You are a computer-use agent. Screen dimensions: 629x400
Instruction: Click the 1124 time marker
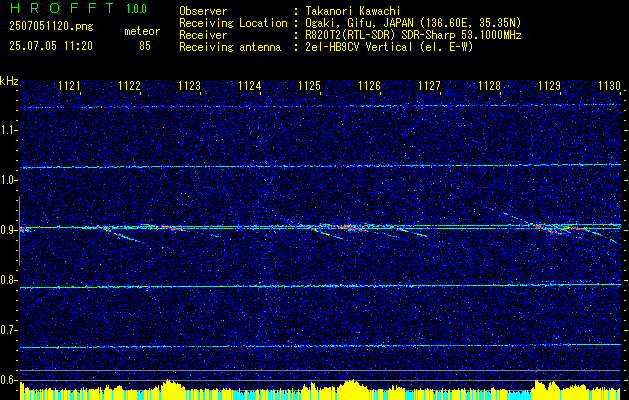click(250, 85)
